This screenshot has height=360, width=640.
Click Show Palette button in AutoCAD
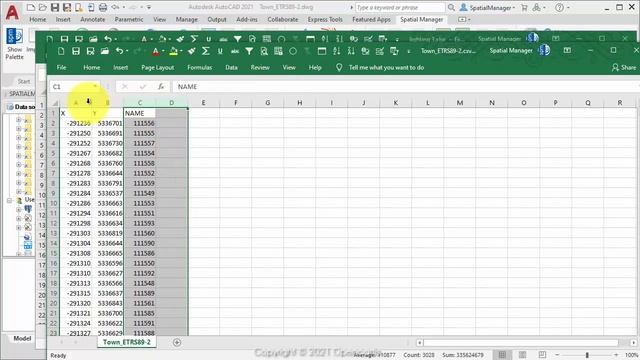pos(15,44)
